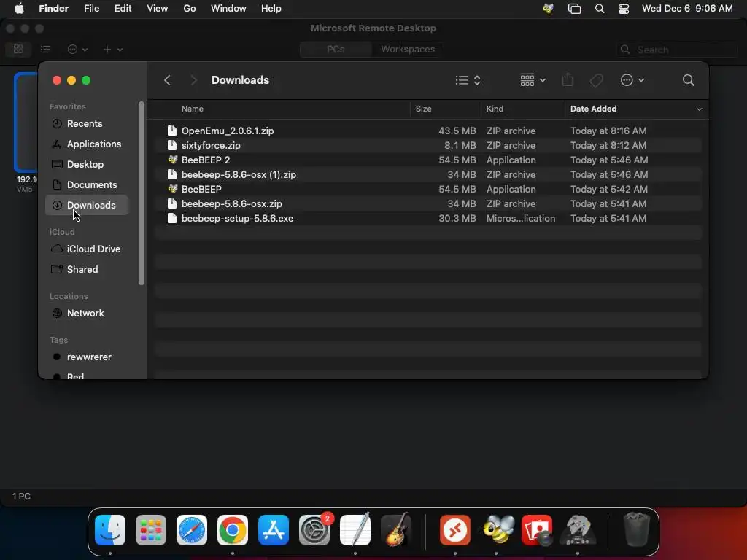Click Today at 8:12 AM date cell
Image resolution: width=747 pixels, height=560 pixels.
[x=608, y=145]
